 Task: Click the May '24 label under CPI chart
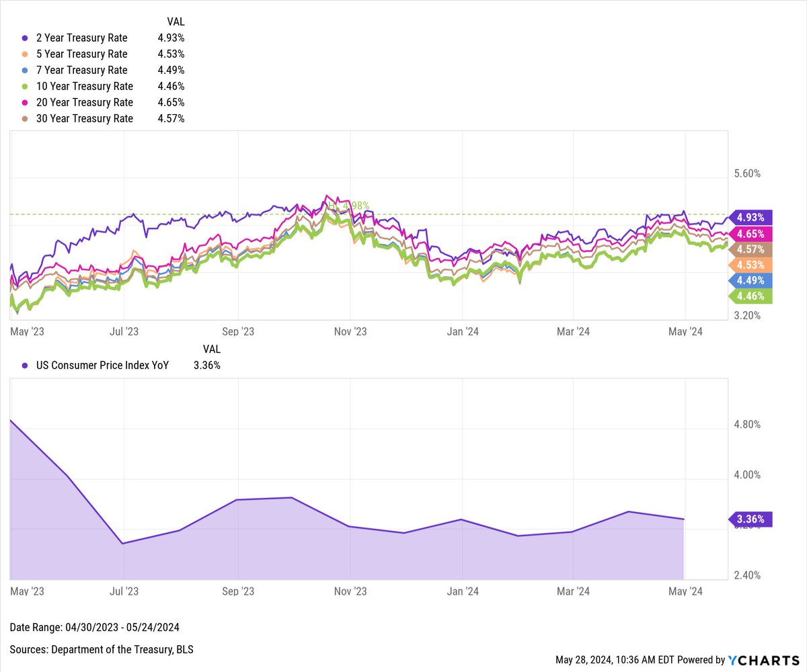click(685, 591)
